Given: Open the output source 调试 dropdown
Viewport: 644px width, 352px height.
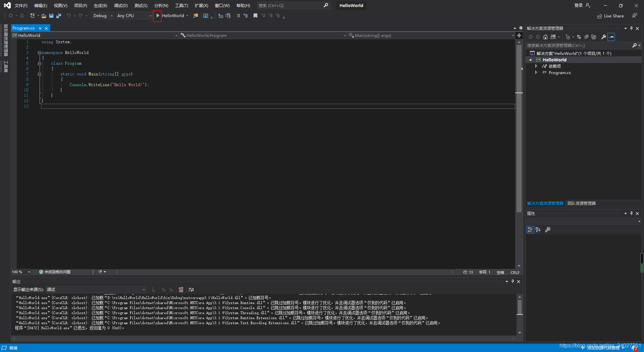Looking at the screenshot, I should pos(96,290).
